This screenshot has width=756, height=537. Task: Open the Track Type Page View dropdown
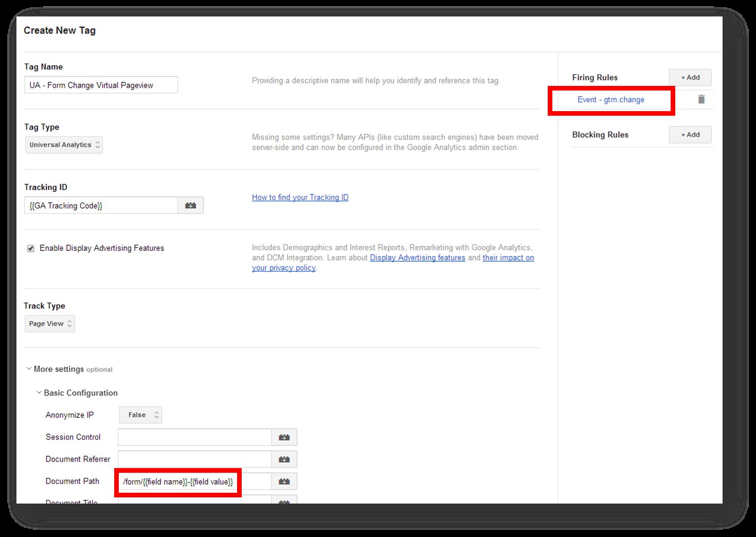click(x=50, y=324)
